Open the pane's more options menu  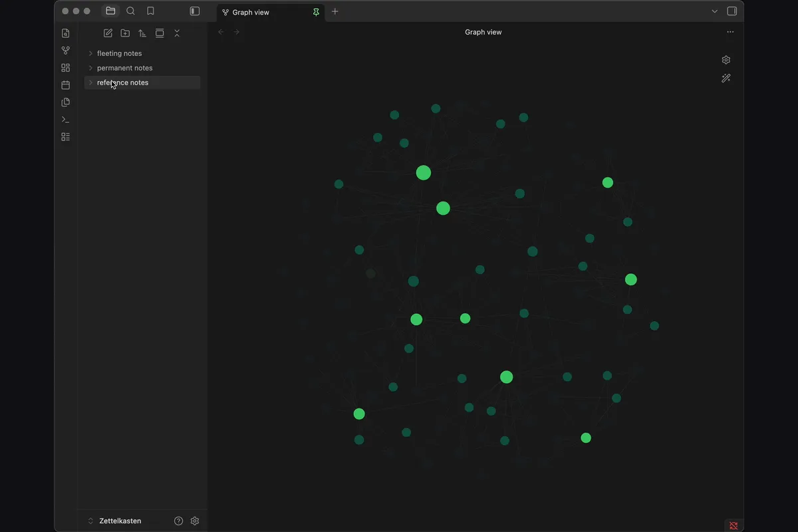tap(730, 32)
